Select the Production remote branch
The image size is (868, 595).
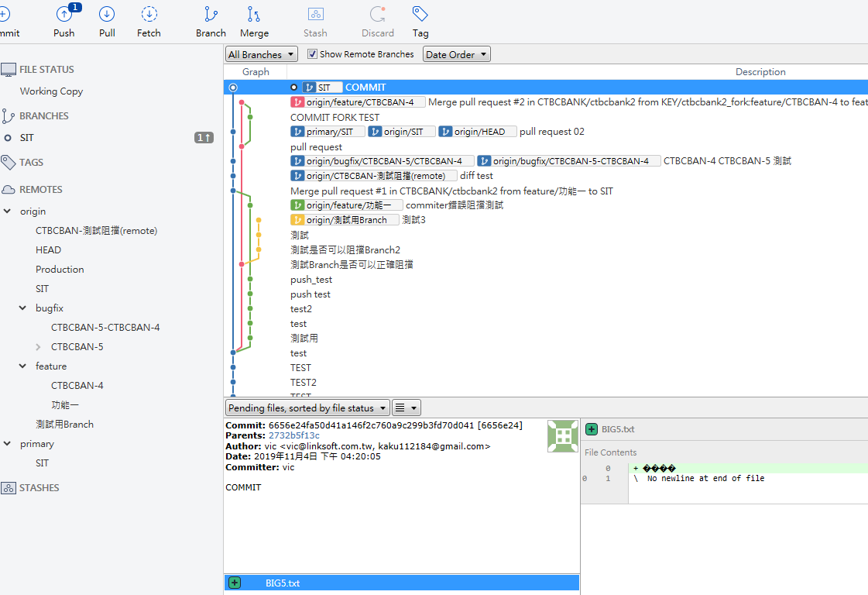[60, 270]
